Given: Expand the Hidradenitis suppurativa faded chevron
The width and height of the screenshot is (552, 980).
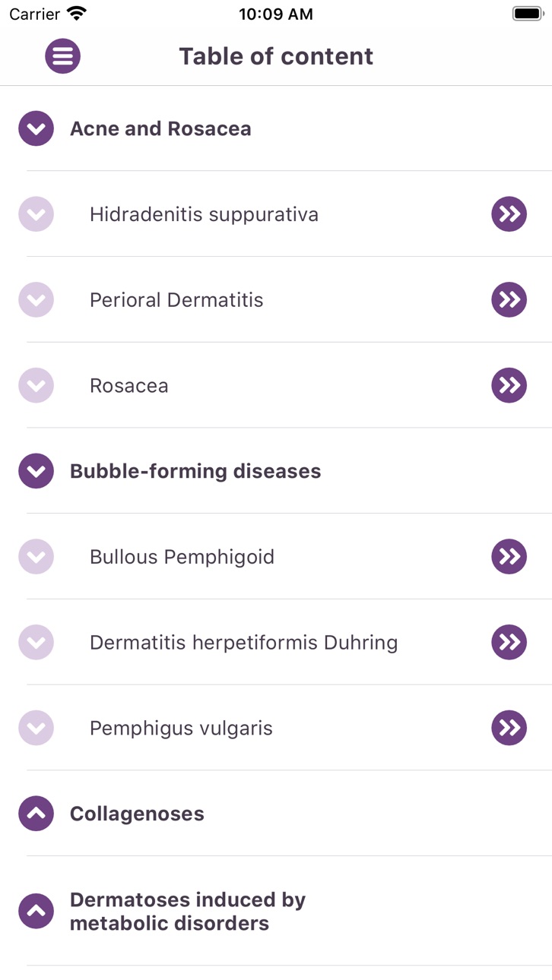Looking at the screenshot, I should [36, 214].
